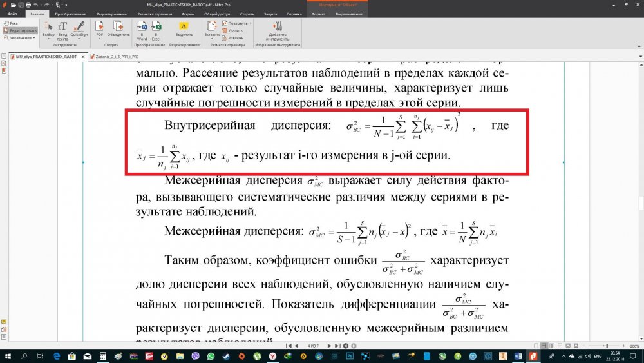The width and height of the screenshot is (644, 363).
Task: Click the Вставить insert pages icon
Action: coord(212,26)
